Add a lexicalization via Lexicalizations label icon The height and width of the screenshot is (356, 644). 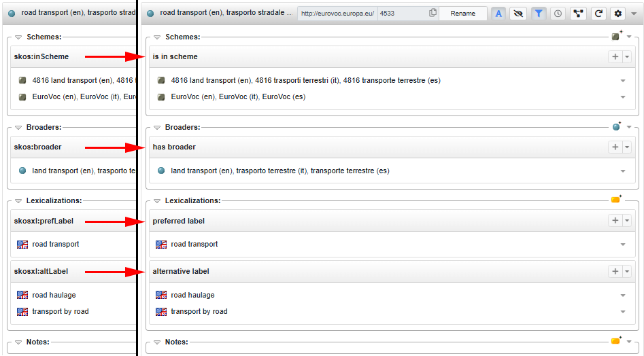pos(616,200)
